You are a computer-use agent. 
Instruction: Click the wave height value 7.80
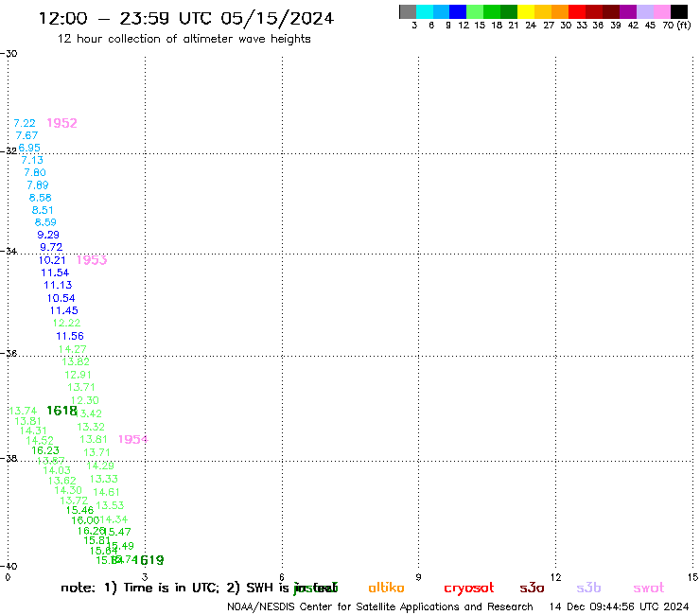pos(35,172)
